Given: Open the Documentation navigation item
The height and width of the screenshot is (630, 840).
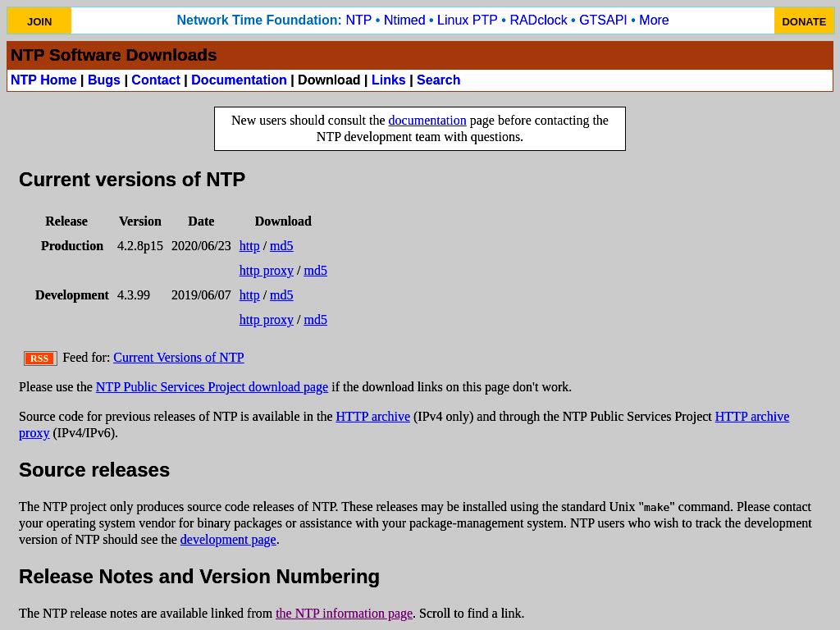Looking at the screenshot, I should tap(239, 80).
